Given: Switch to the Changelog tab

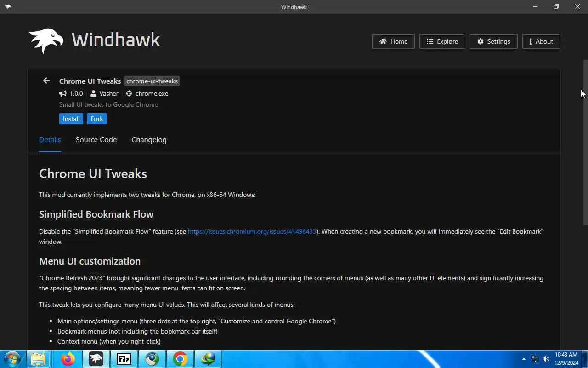Looking at the screenshot, I should point(149,140).
